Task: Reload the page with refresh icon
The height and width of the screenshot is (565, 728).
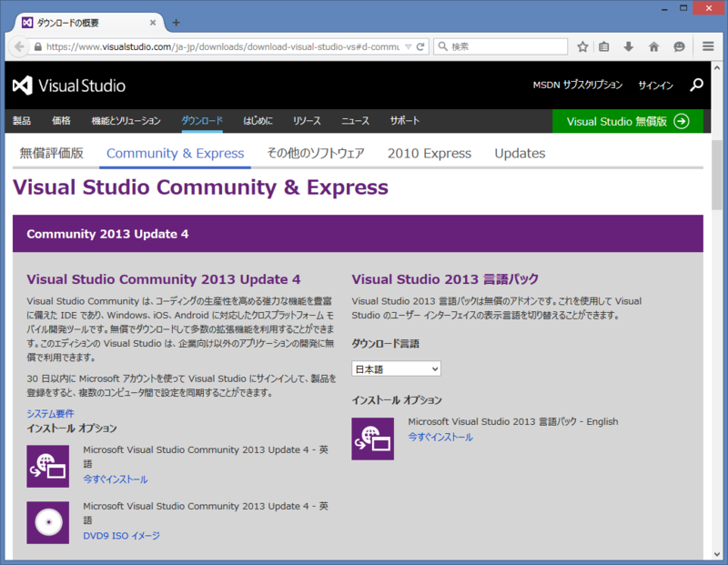Action: click(x=420, y=46)
